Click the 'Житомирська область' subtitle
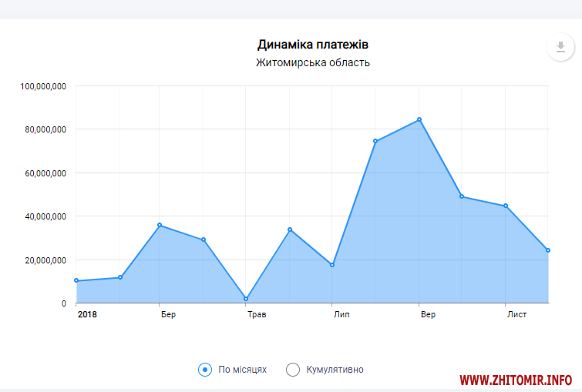 pos(313,62)
